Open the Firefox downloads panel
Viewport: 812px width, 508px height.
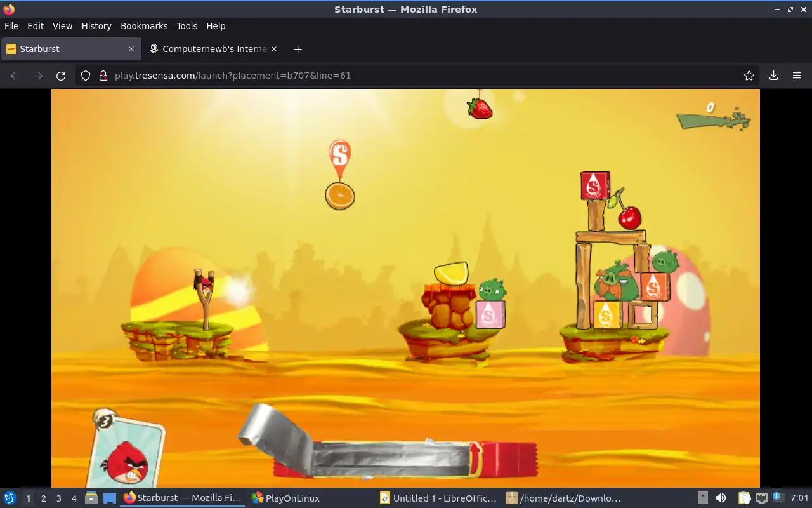774,76
